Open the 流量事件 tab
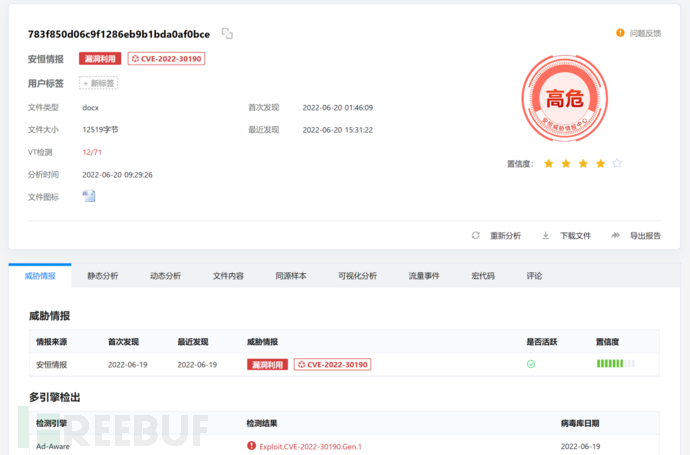Image resolution: width=690 pixels, height=455 pixels. coord(424,276)
